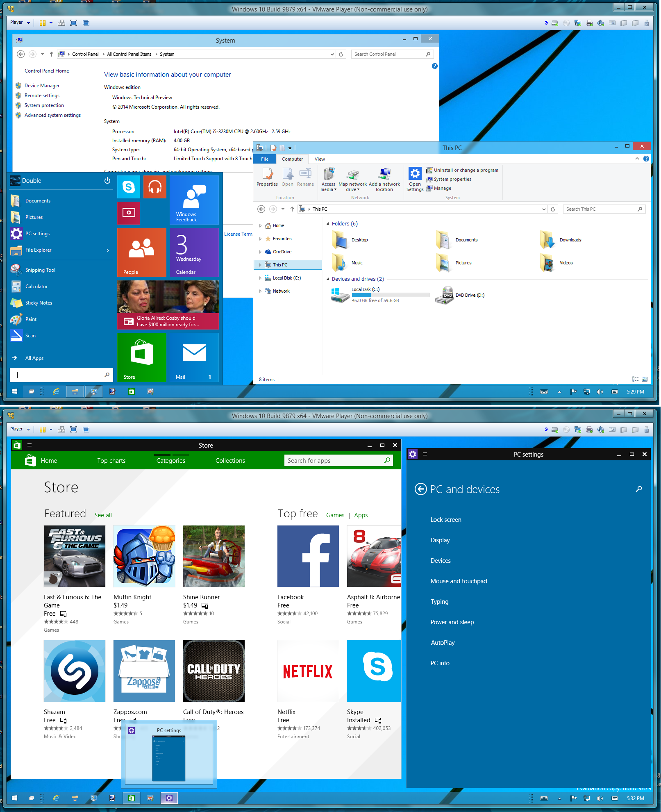
Task: Switch This PC to details view button
Action: (635, 380)
